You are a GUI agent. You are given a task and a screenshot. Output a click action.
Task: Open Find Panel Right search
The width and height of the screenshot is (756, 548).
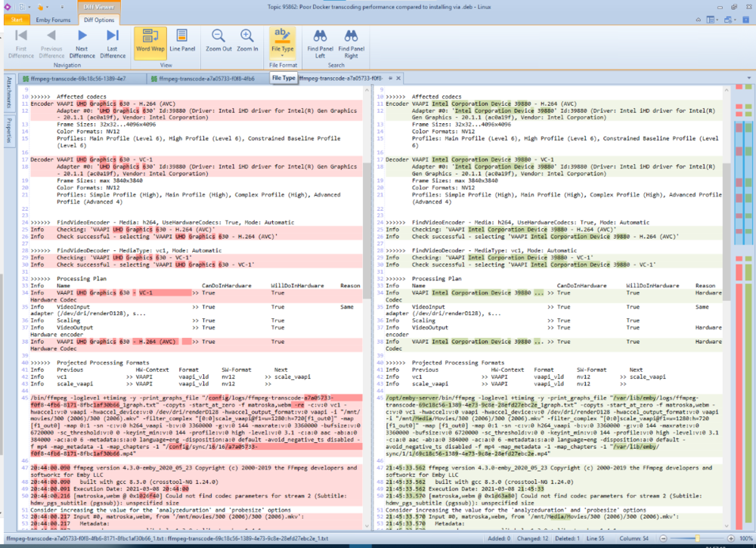[352, 42]
